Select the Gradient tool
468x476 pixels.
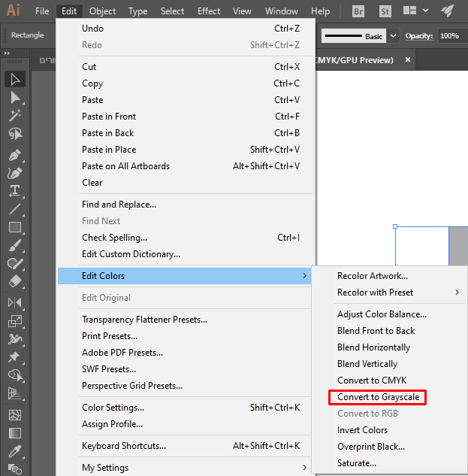[x=15, y=433]
